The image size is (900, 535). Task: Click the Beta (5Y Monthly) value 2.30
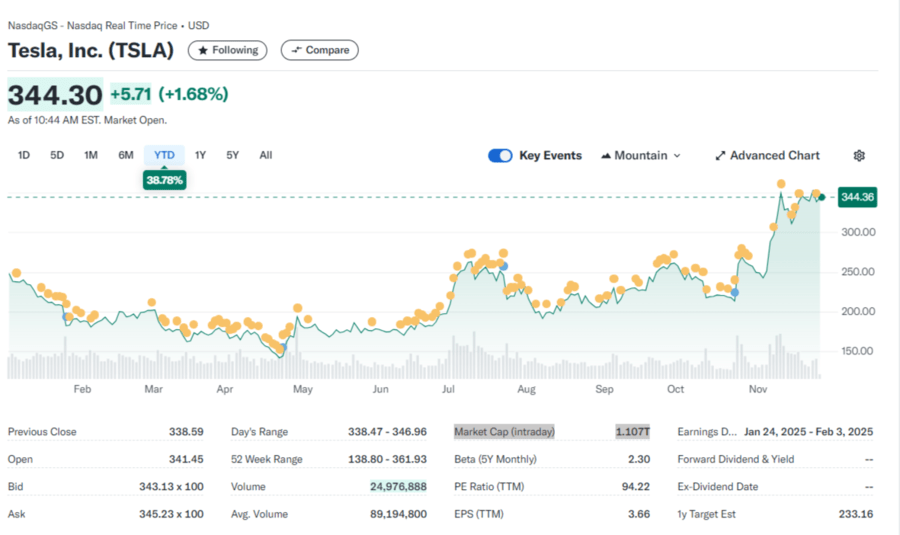639,459
